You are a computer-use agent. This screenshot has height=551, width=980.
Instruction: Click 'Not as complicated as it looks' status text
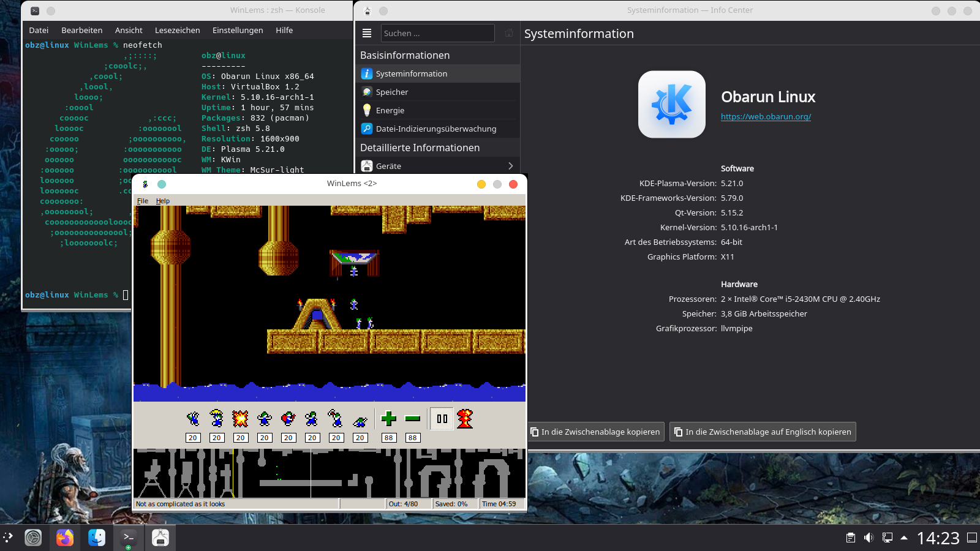[x=180, y=504]
